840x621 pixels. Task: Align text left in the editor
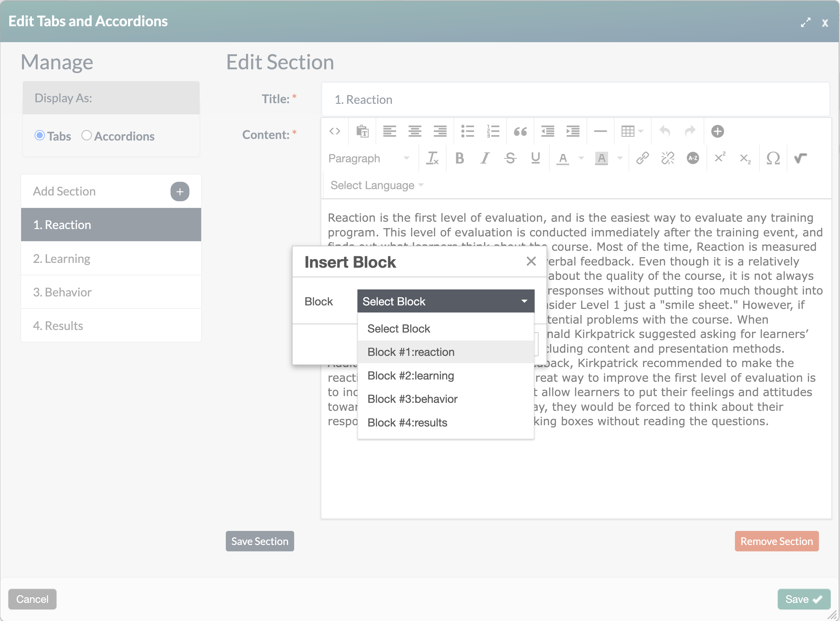(x=389, y=131)
